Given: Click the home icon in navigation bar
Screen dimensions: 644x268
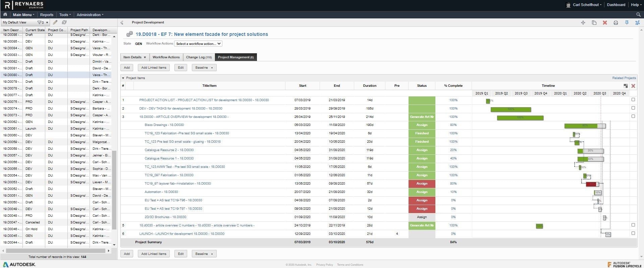Looking at the screenshot, I should click(x=5, y=15).
